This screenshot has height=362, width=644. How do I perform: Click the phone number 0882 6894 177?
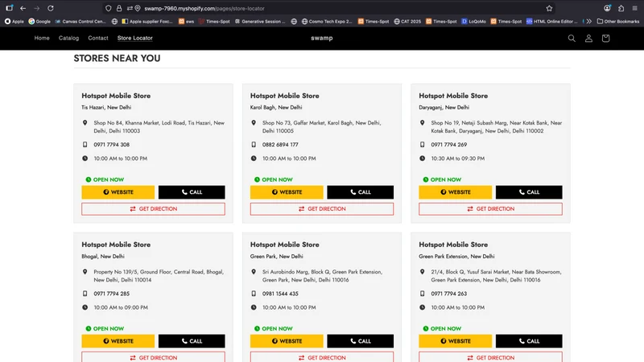280,145
